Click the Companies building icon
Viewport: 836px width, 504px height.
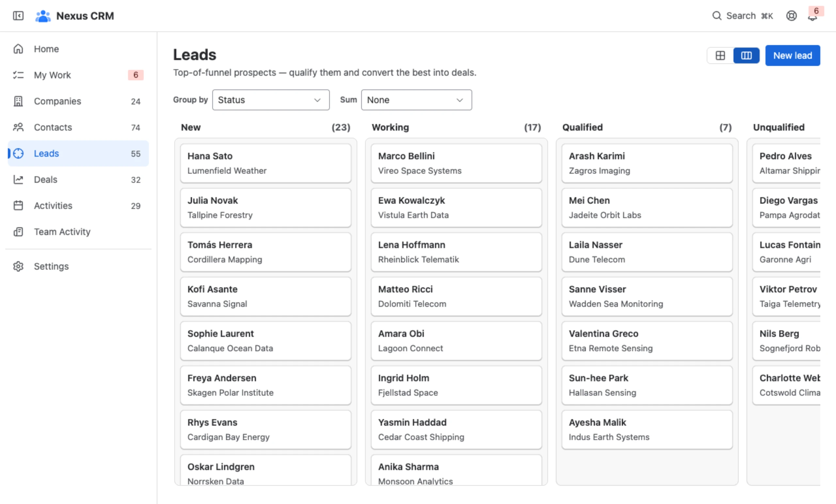point(18,101)
